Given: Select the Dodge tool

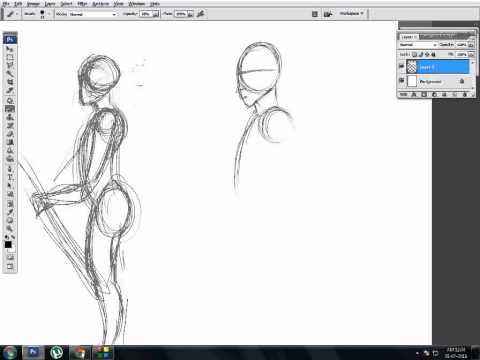Looking at the screenshot, I should click(x=10, y=159).
